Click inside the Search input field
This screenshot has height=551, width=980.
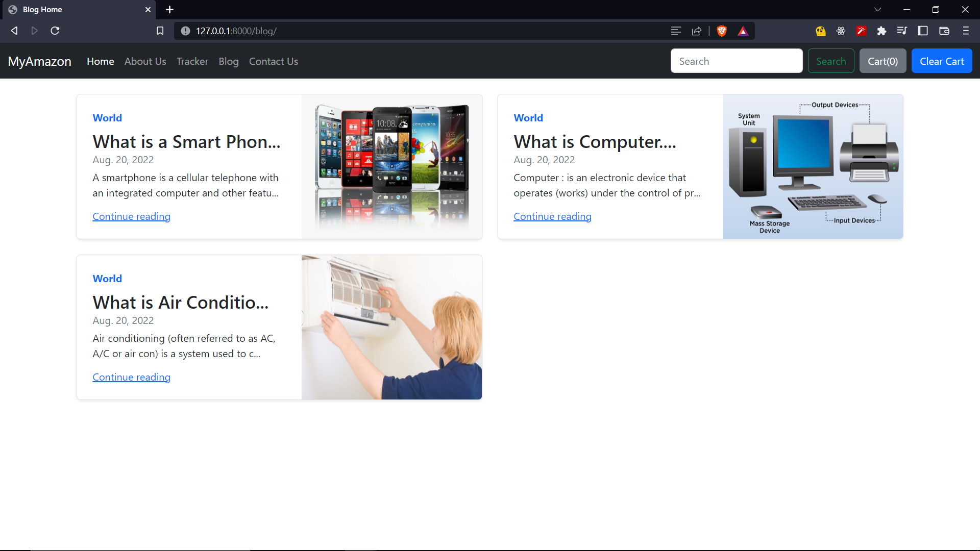click(737, 61)
